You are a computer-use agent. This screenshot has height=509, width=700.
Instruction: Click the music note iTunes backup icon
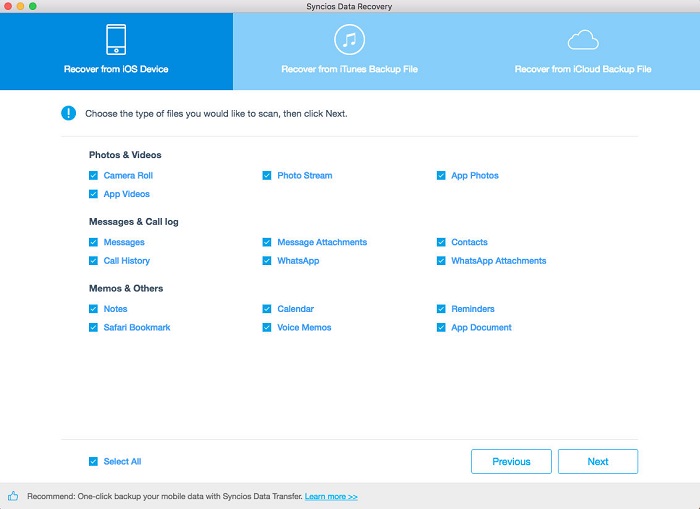coord(350,40)
